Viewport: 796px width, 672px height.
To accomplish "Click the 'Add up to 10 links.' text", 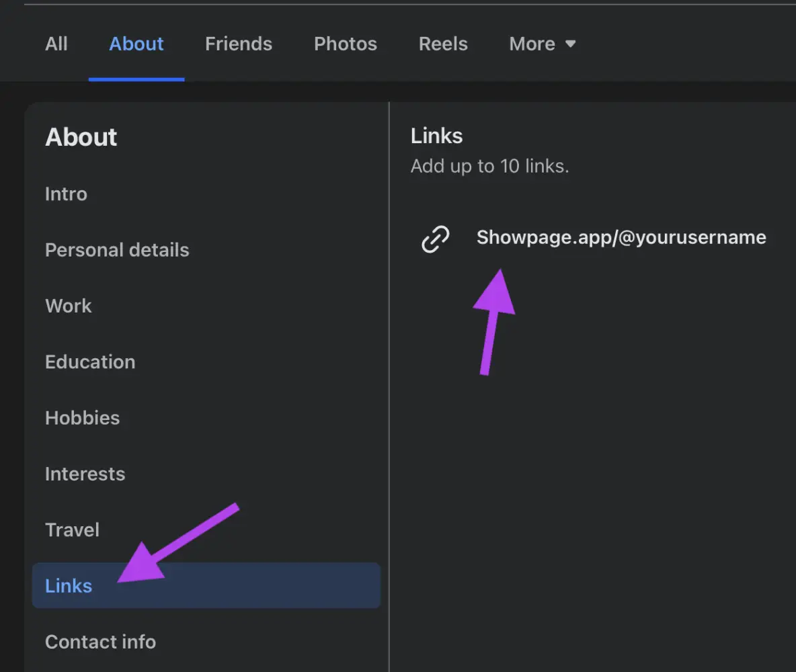I will [489, 166].
